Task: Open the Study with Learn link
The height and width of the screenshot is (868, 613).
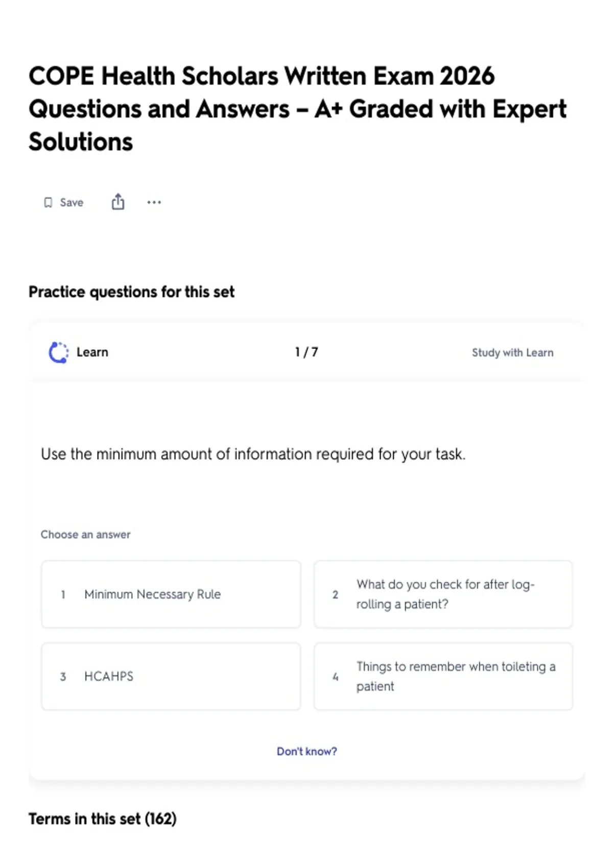Action: click(x=512, y=353)
